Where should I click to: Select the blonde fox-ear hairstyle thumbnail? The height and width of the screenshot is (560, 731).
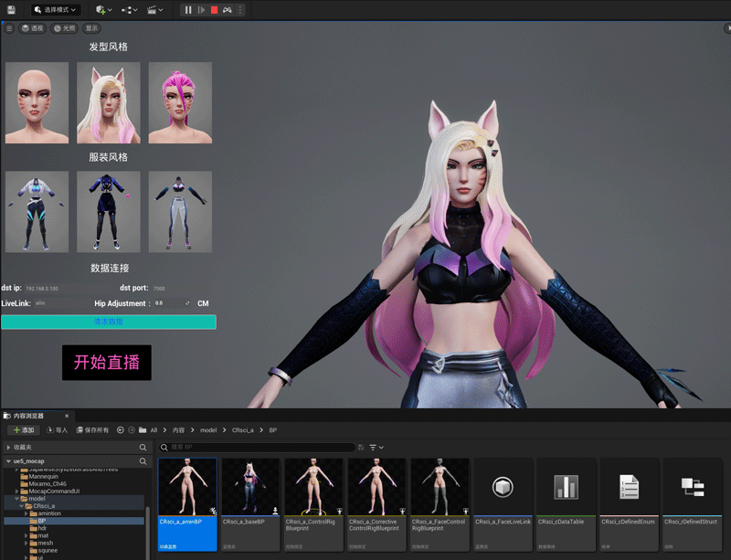109,102
